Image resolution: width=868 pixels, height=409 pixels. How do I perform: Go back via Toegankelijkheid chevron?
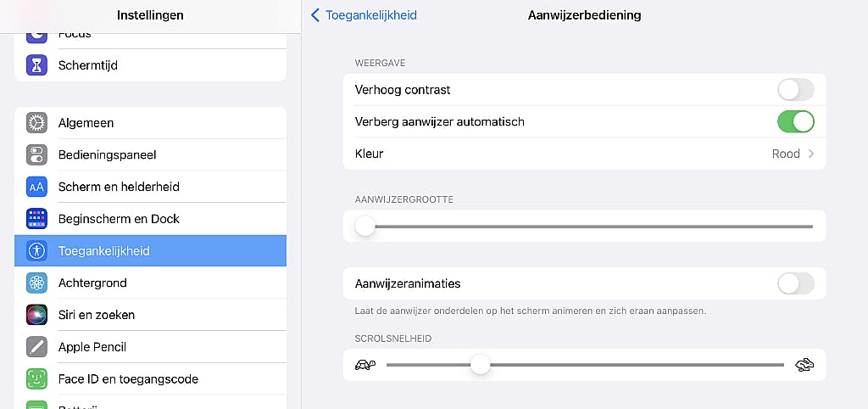316,15
